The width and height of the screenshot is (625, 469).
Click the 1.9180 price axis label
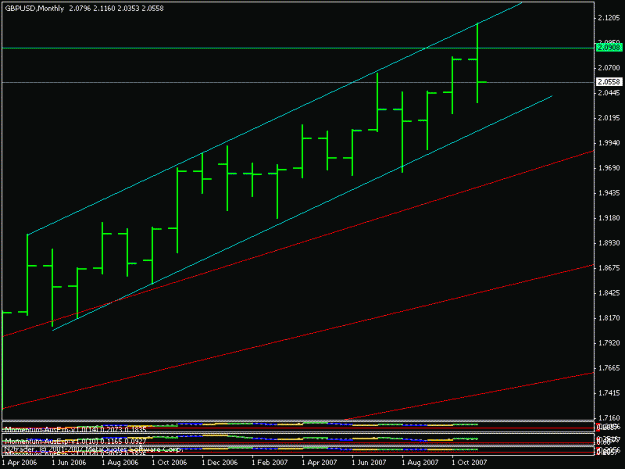(x=609, y=218)
